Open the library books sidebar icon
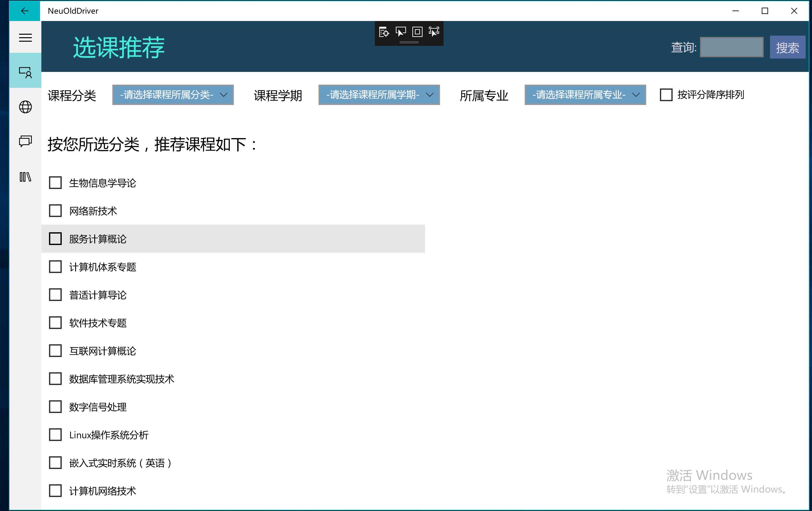The width and height of the screenshot is (812, 511). click(x=25, y=177)
